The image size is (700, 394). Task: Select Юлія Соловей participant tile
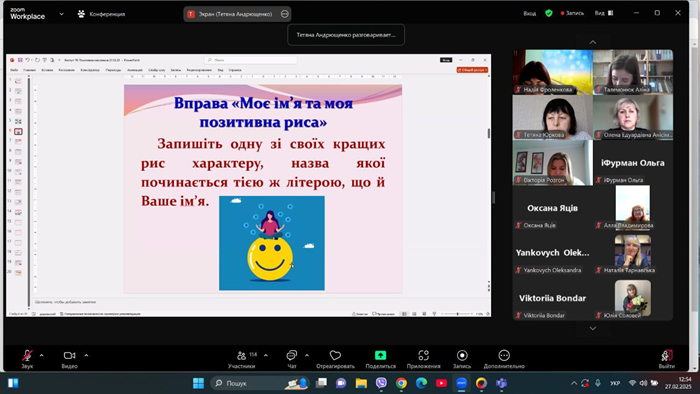pyautogui.click(x=633, y=298)
